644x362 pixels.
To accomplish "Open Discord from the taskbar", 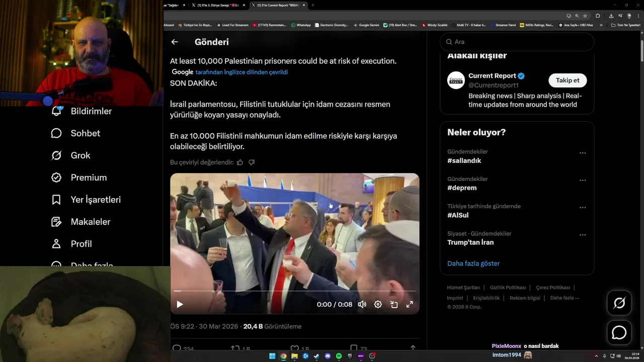I will [328, 356].
